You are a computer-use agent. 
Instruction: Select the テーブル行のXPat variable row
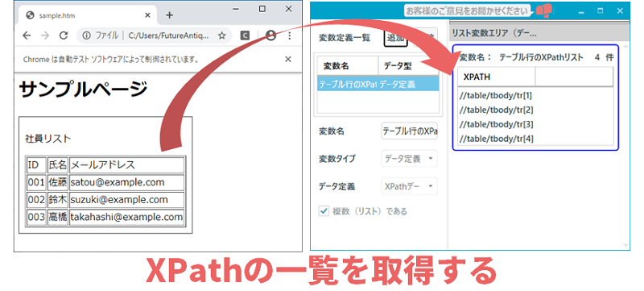click(x=378, y=85)
